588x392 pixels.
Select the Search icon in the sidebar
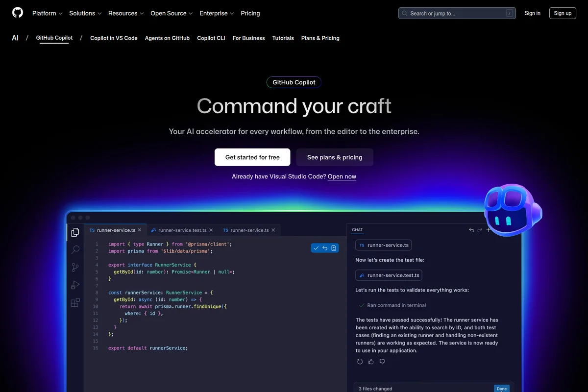(75, 250)
